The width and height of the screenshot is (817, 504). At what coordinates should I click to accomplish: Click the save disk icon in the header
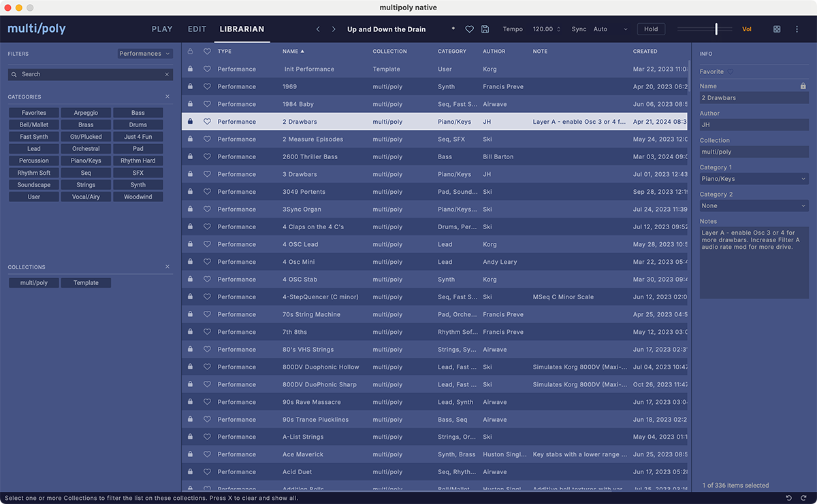coord(485,29)
